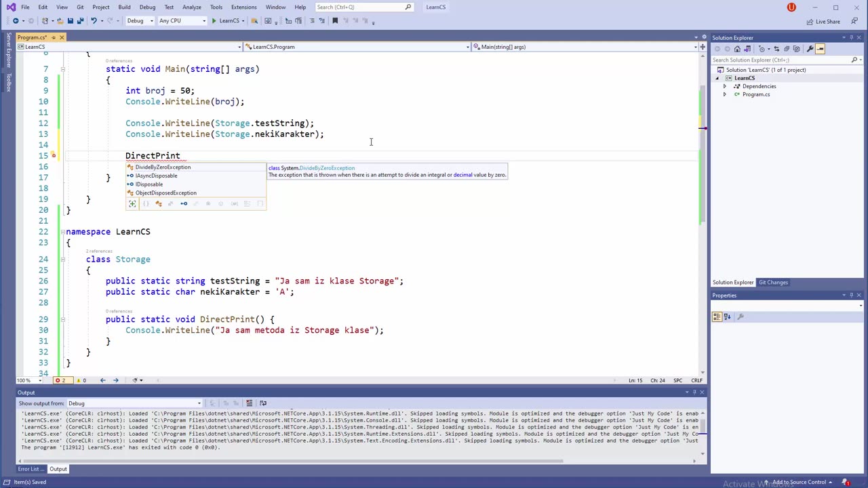Viewport: 868px width, 488px height.
Task: Toggle Word Wrap in Output panel
Action: pos(263,403)
